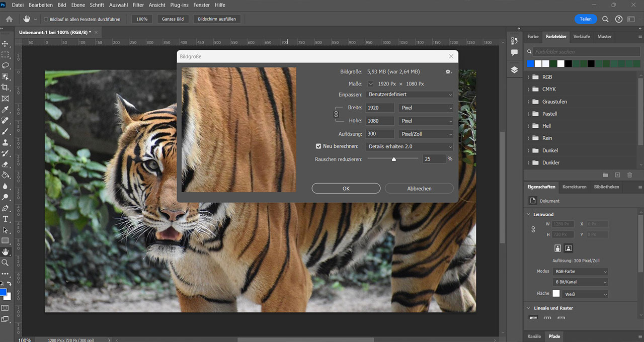The height and width of the screenshot is (342, 644).
Task: Open the Einpassen dropdown
Action: (x=410, y=95)
